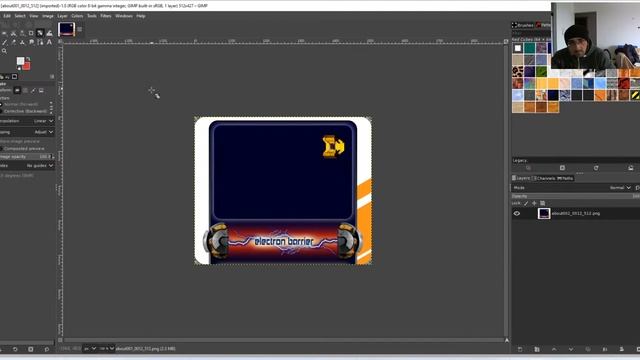
Task: Click the horizontal canvas scrollbar
Action: [x=284, y=340]
